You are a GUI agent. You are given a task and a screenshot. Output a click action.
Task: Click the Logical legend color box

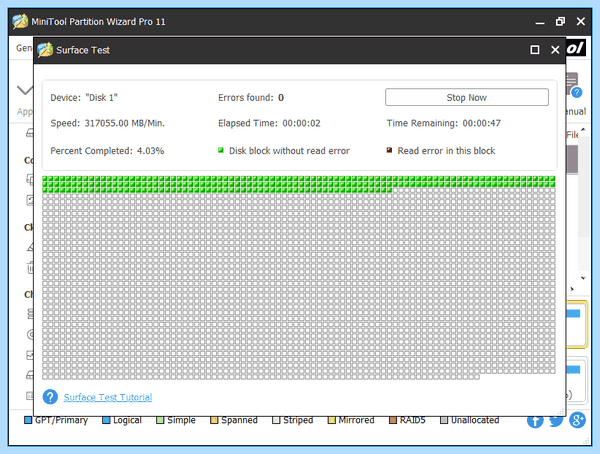pyautogui.click(x=106, y=420)
